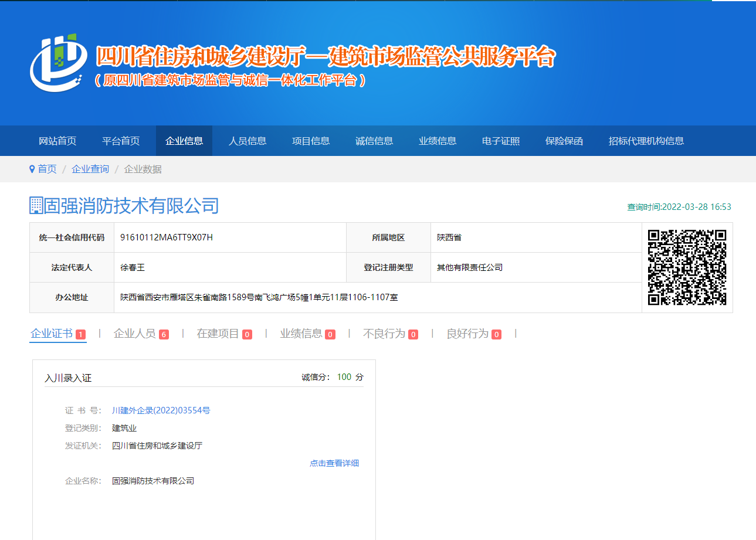The image size is (756, 540).
Task: 打开“电子证照”菜单
Action: pos(500,141)
